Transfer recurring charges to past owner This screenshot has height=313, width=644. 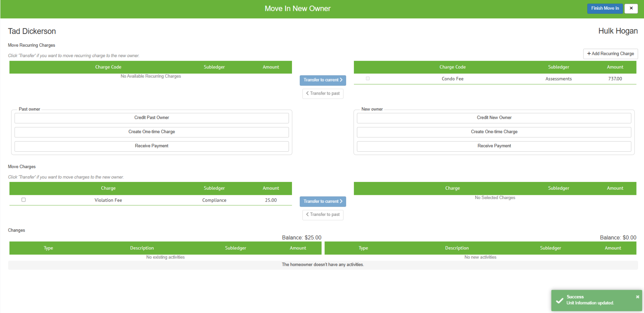(323, 93)
